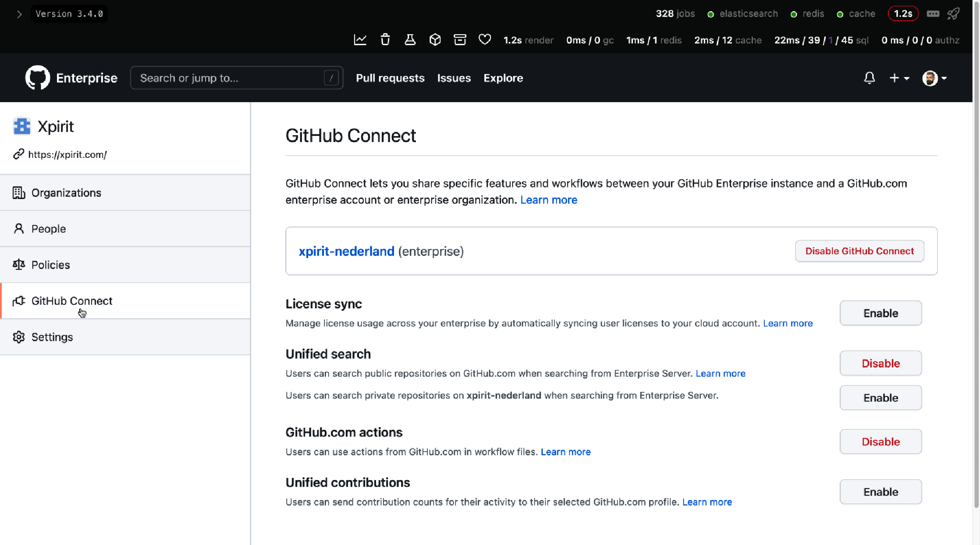Click the beaker flask icon

(x=410, y=40)
